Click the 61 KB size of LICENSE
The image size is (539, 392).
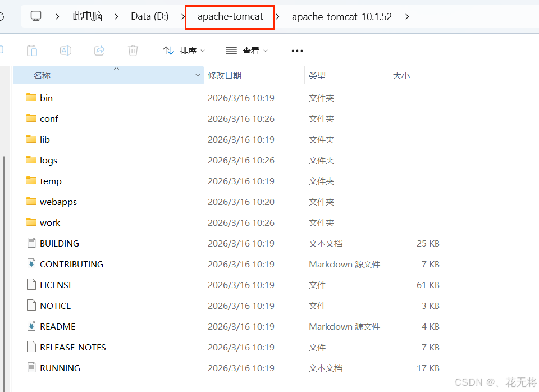click(428, 285)
